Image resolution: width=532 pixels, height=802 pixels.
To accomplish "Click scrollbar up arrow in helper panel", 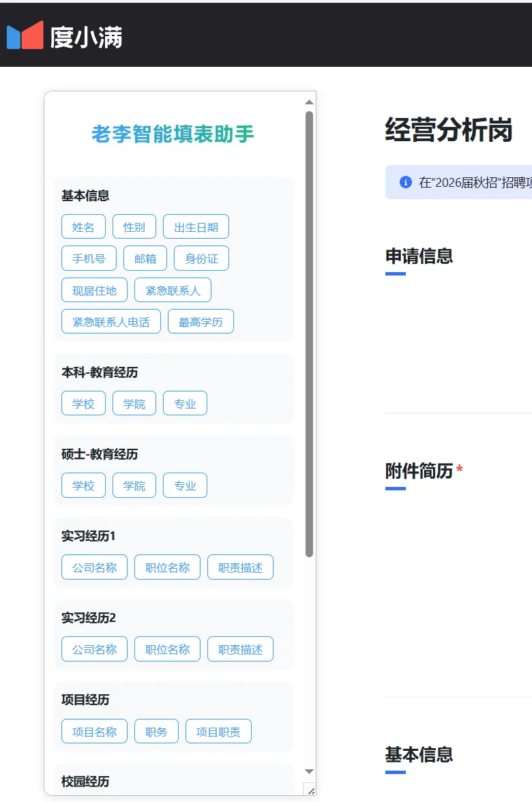I will coord(309,102).
